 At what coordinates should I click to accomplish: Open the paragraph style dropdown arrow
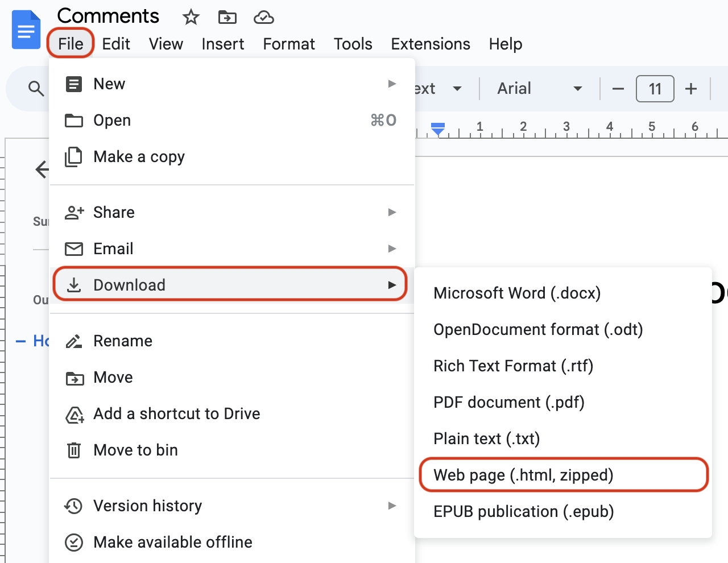point(457,89)
